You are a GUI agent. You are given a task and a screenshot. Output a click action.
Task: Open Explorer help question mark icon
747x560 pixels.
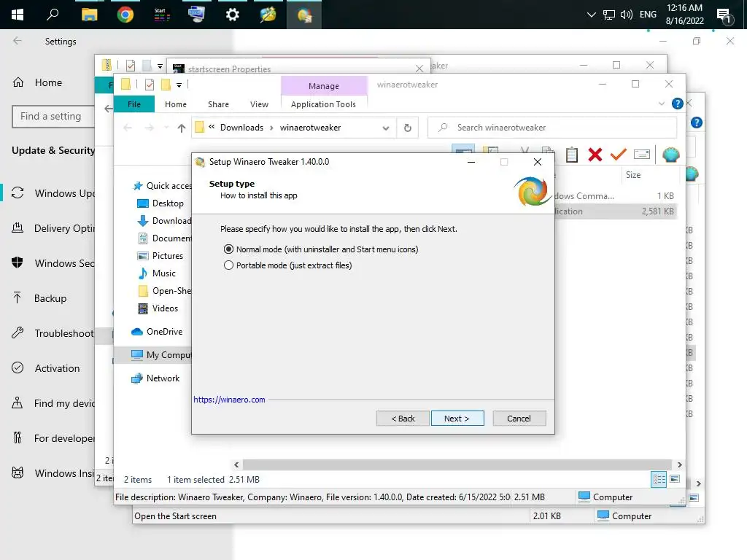point(677,104)
